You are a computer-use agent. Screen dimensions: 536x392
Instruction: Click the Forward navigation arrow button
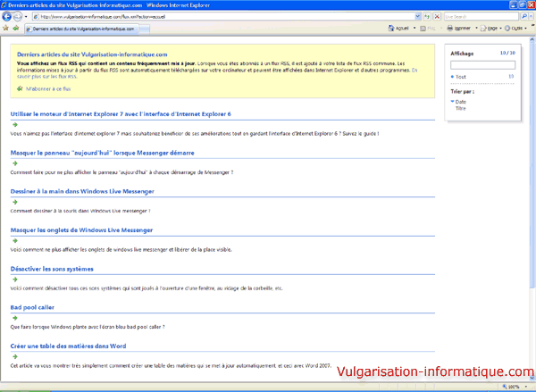(18, 16)
